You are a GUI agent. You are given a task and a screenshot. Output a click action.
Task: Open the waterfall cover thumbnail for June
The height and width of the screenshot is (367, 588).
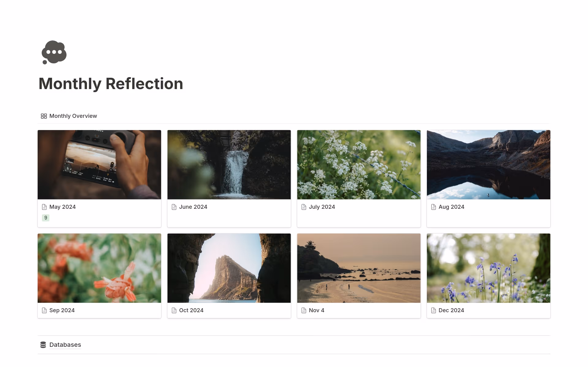[229, 165]
